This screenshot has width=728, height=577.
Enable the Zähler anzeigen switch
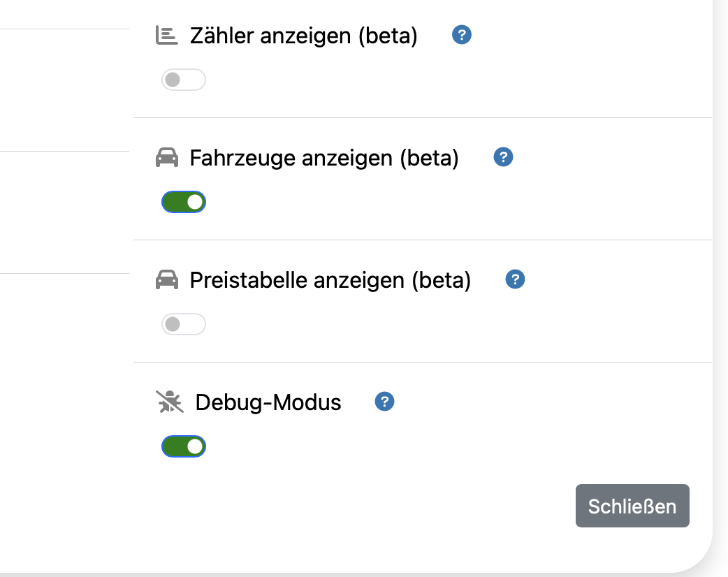pyautogui.click(x=184, y=80)
